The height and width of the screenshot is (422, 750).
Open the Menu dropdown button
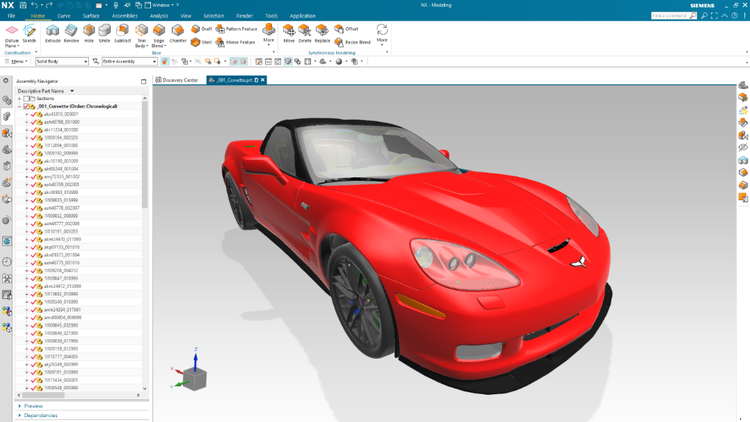coord(17,61)
